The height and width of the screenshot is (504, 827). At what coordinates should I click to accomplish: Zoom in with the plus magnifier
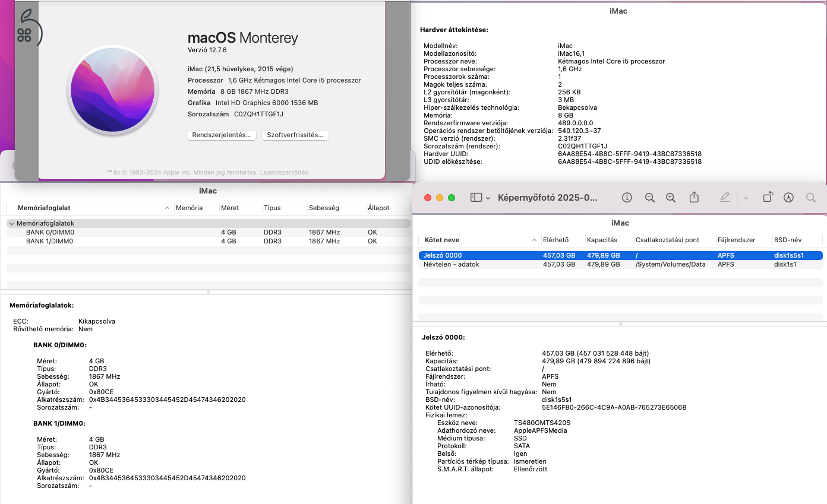(x=671, y=198)
